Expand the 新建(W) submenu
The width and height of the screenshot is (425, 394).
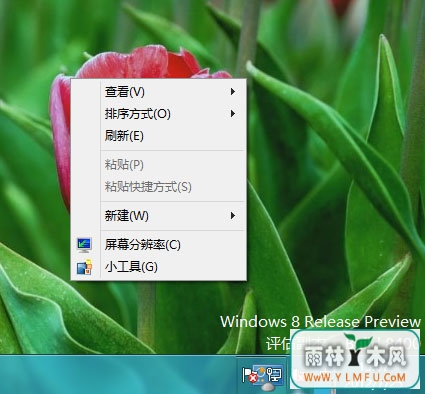[159, 216]
